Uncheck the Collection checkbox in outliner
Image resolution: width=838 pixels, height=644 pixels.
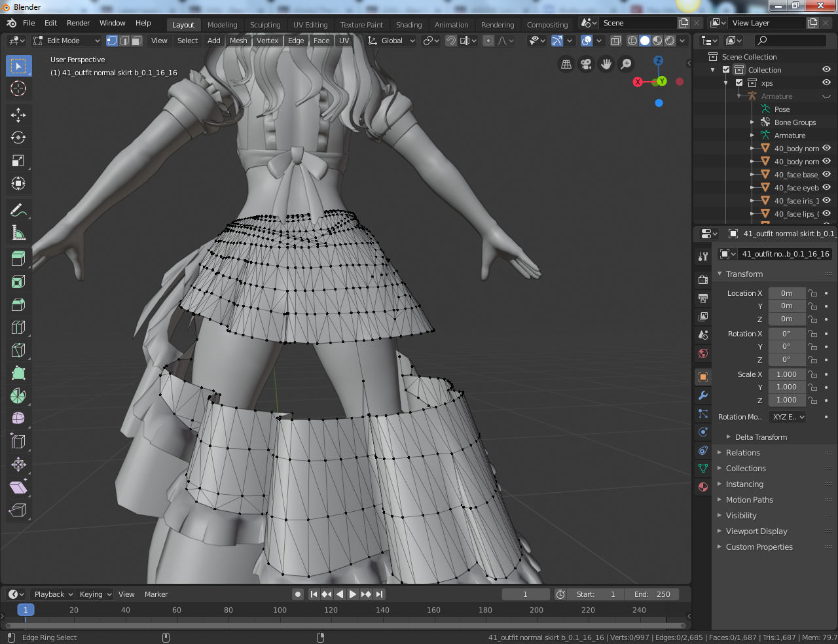click(726, 70)
